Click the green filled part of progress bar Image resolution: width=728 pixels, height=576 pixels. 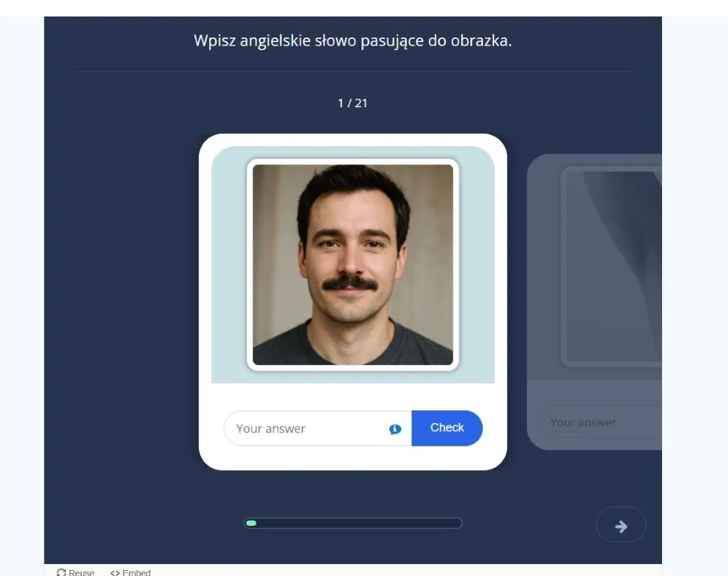251,523
